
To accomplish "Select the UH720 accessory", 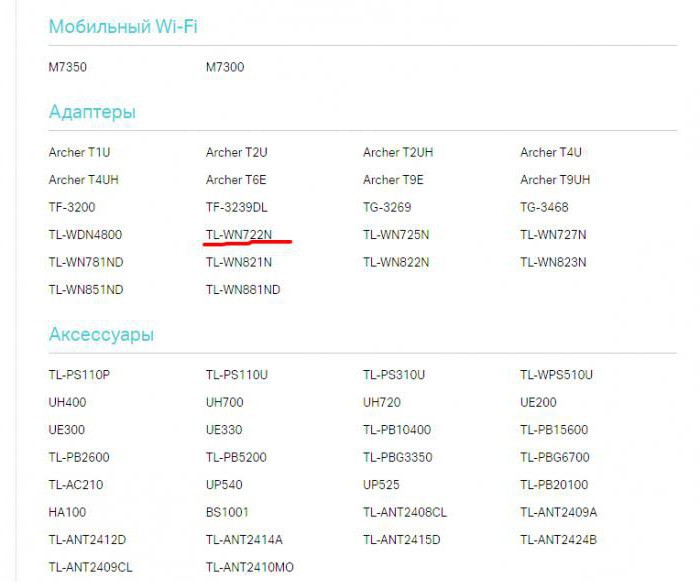I will click(x=382, y=402).
